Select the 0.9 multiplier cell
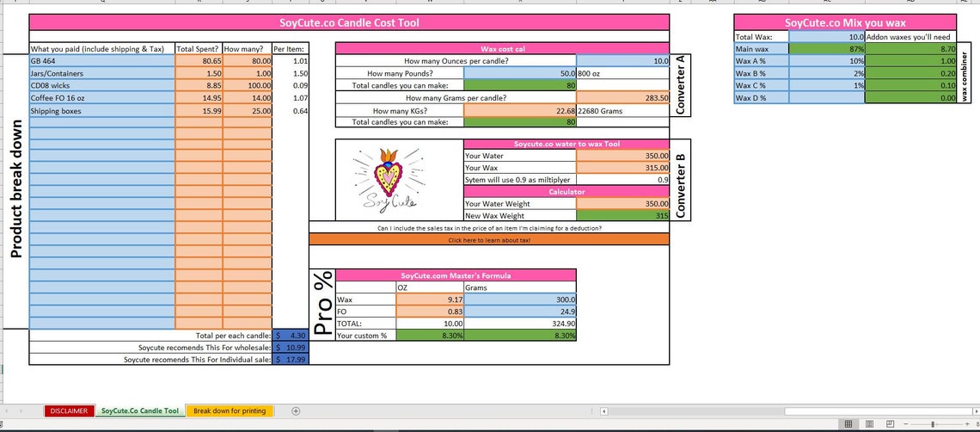 tap(622, 180)
